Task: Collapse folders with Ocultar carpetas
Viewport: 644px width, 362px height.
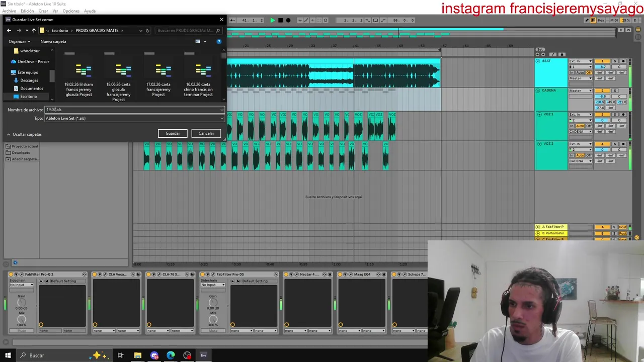Action: click(x=24, y=134)
